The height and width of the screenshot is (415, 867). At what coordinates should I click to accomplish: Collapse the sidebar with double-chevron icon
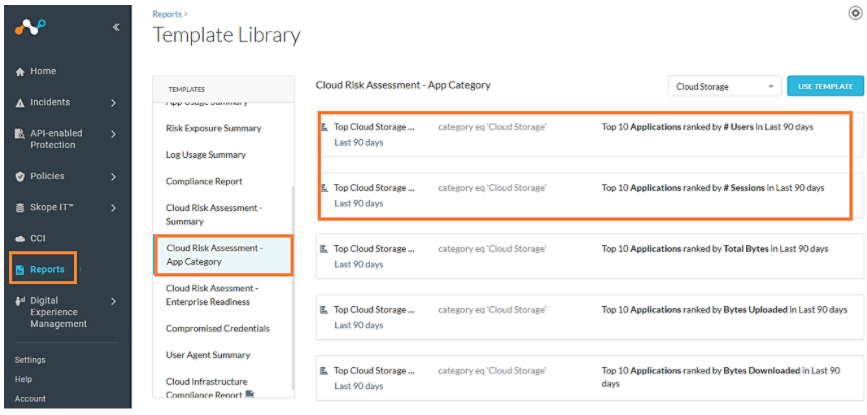point(116,27)
